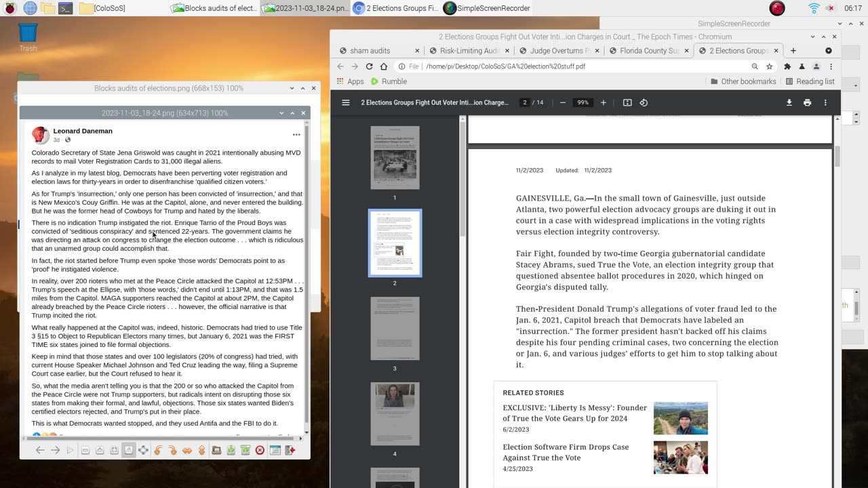The image size is (868, 488).
Task: Rotate image counterclockwise
Action: coord(158,450)
